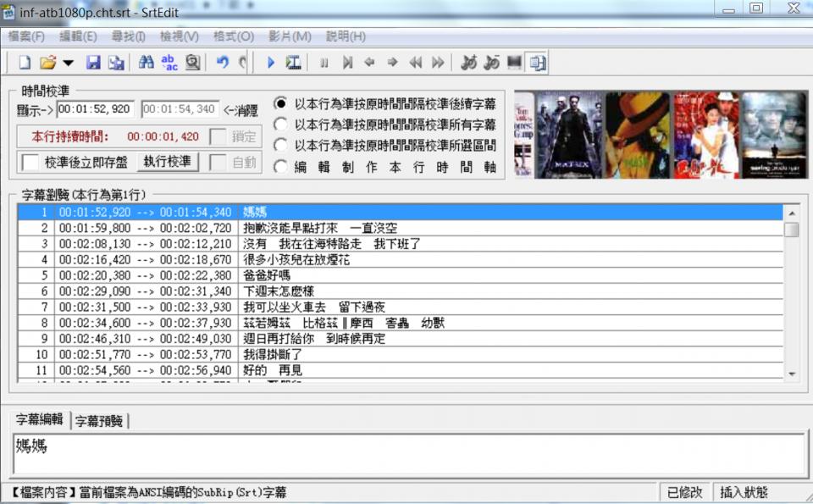
Task: Switch to the 字幕預覽 tab
Action: click(x=99, y=418)
